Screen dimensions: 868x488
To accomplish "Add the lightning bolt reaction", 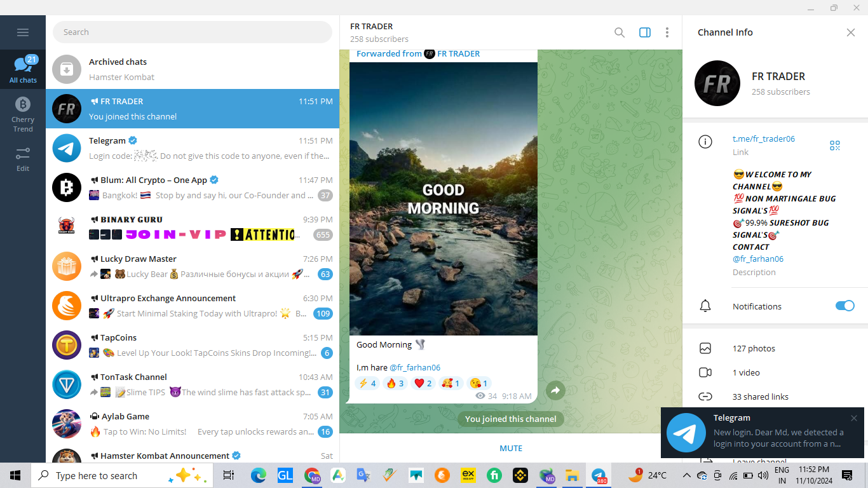I will [367, 383].
